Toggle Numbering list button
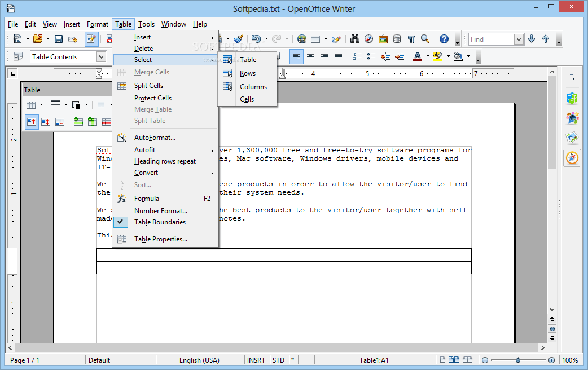This screenshot has height=370, width=588. 357,56
